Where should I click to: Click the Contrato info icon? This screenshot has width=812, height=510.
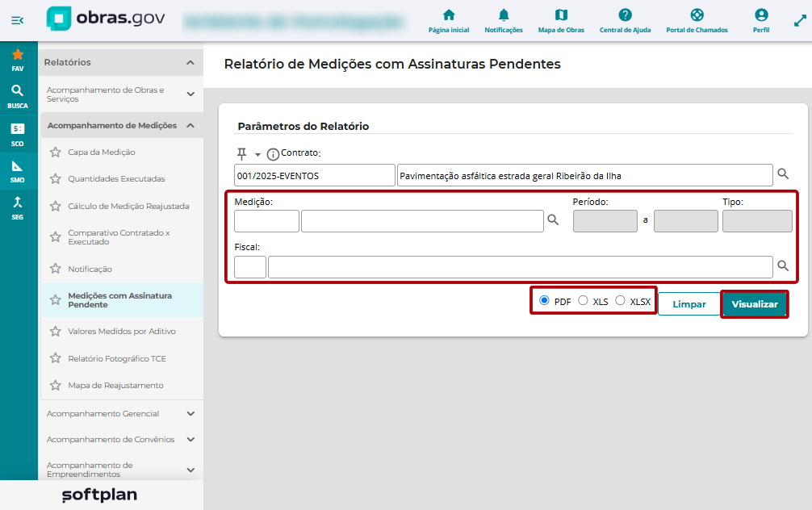[272, 154]
